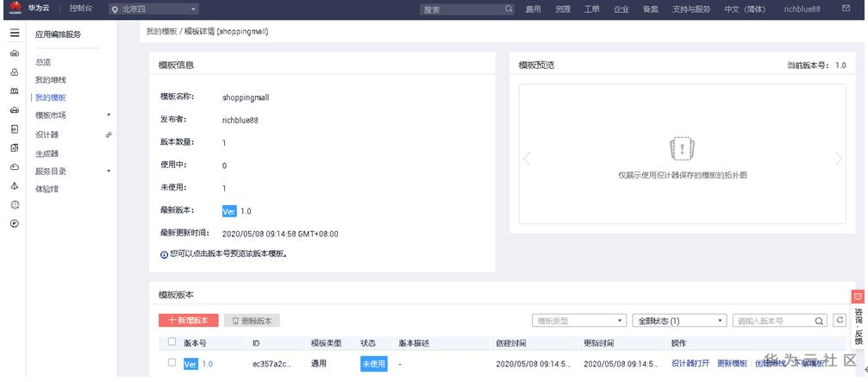This screenshot has height=382, width=868.
Task: Expand the 服务目录 submenu
Action: click(x=109, y=171)
